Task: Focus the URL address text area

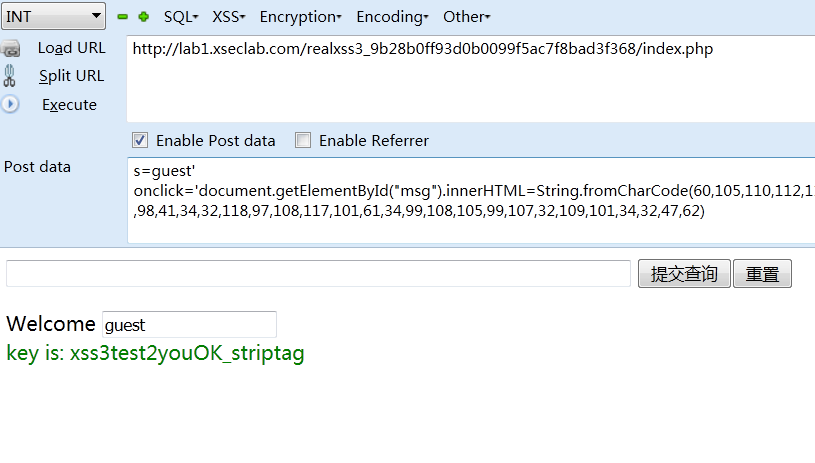Action: [x=471, y=79]
